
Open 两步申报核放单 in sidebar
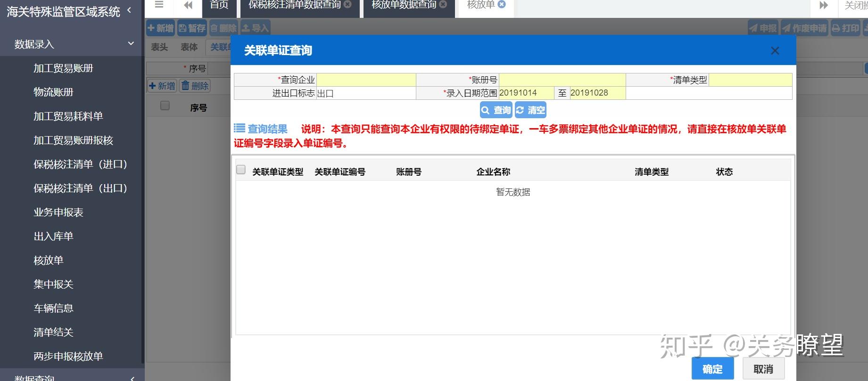pos(68,356)
